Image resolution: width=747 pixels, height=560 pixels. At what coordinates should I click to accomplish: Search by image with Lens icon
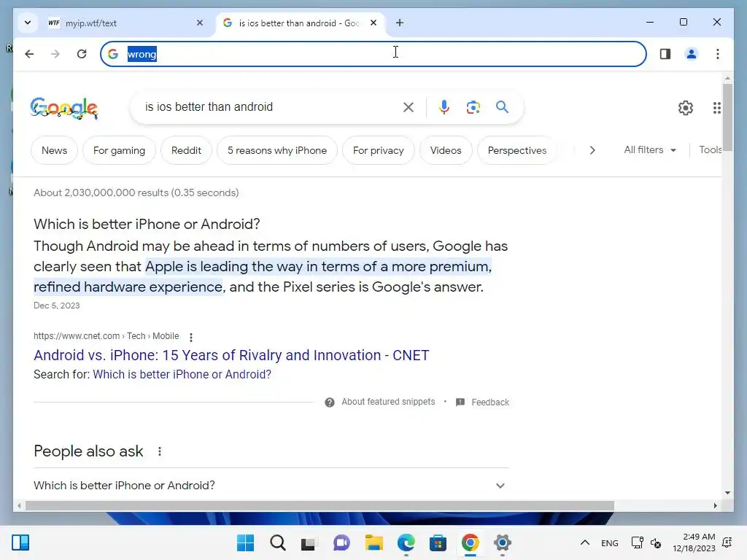(473, 107)
